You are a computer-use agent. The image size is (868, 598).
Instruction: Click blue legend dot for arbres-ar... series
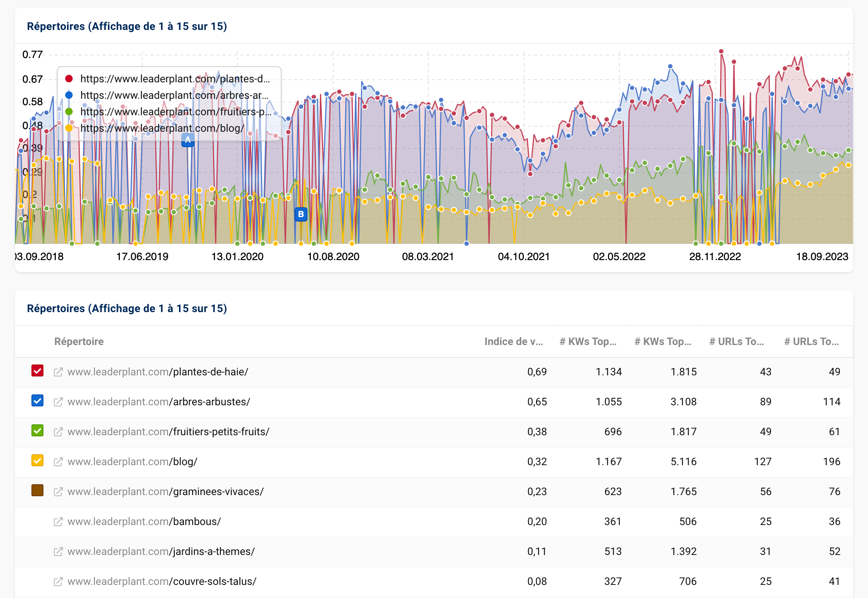point(69,95)
